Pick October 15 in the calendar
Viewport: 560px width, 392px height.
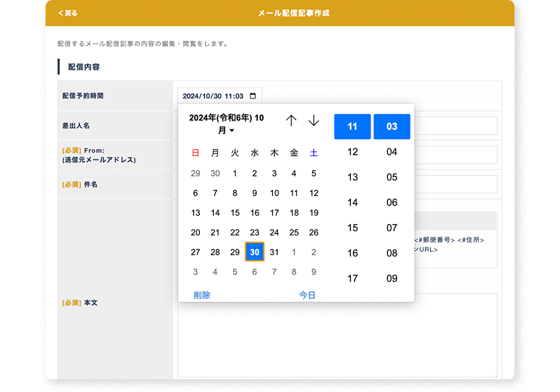click(235, 213)
